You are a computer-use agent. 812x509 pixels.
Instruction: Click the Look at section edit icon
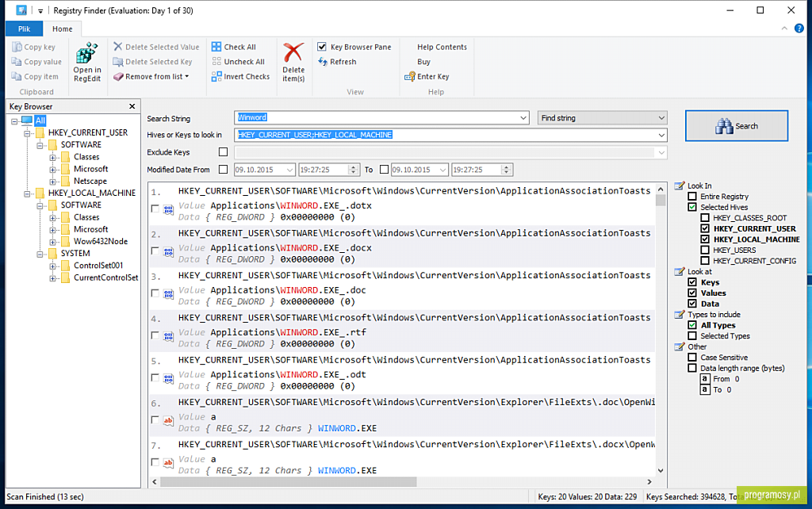tap(680, 271)
